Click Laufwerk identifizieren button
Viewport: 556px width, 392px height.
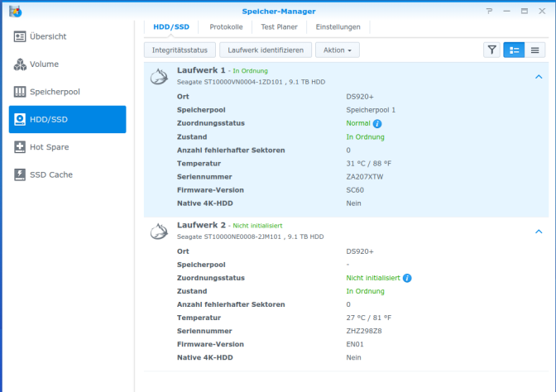[x=266, y=50]
